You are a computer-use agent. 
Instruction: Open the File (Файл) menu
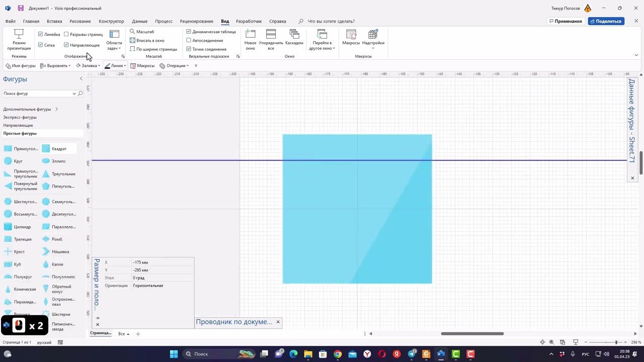pyautogui.click(x=11, y=21)
